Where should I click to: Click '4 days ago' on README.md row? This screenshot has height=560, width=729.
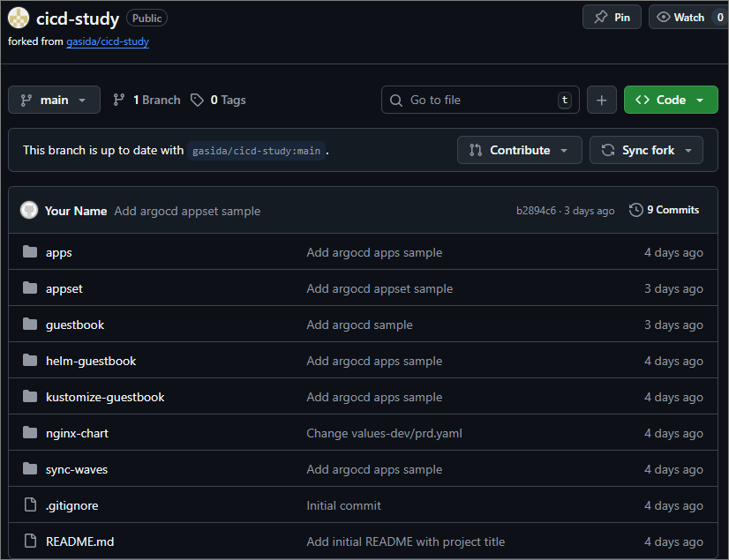pyautogui.click(x=673, y=541)
